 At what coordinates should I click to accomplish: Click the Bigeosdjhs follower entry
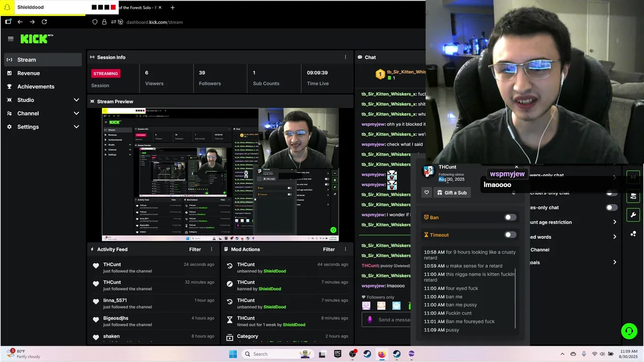click(154, 321)
